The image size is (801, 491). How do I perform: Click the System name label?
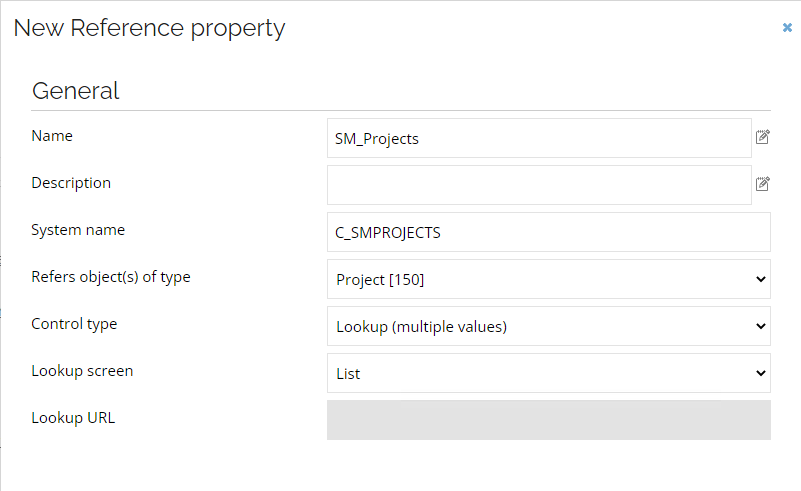(78, 230)
